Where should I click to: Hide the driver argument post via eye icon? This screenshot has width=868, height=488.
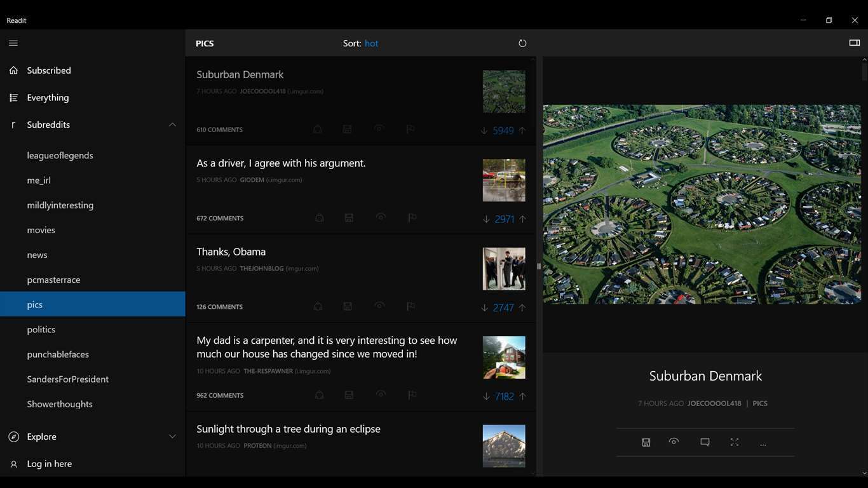381,217
